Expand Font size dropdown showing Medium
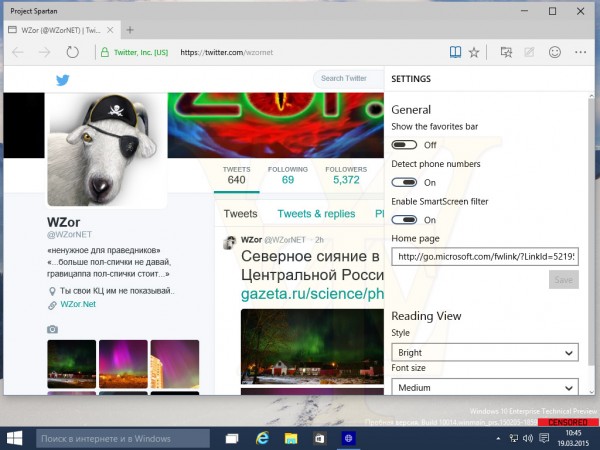The height and width of the screenshot is (450, 600). coord(485,387)
